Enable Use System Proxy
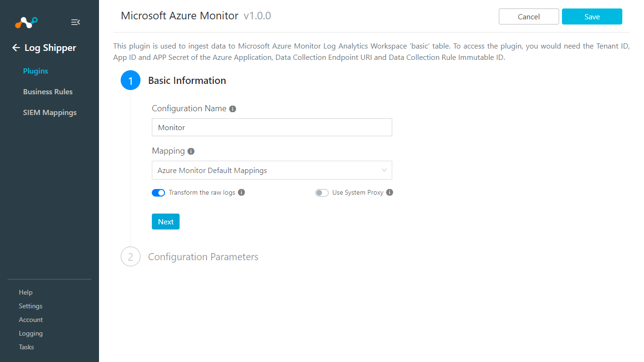This screenshot has height=362, width=644. point(322,193)
